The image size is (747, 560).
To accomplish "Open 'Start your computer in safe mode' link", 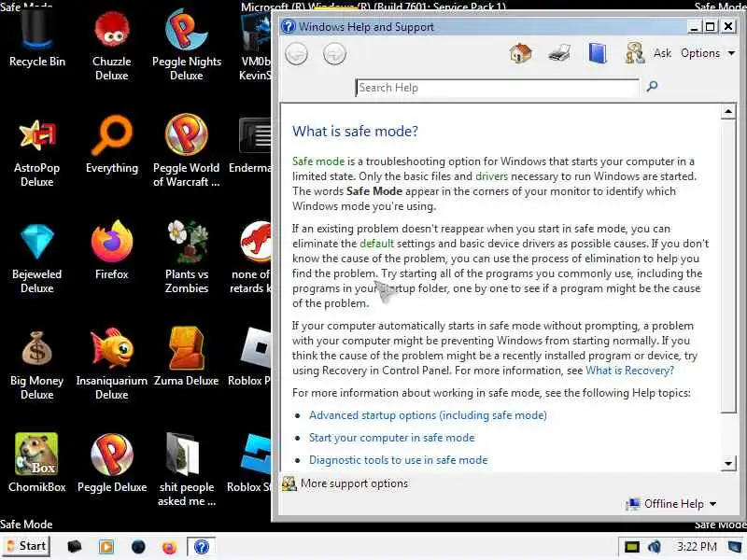I will click(x=391, y=438).
